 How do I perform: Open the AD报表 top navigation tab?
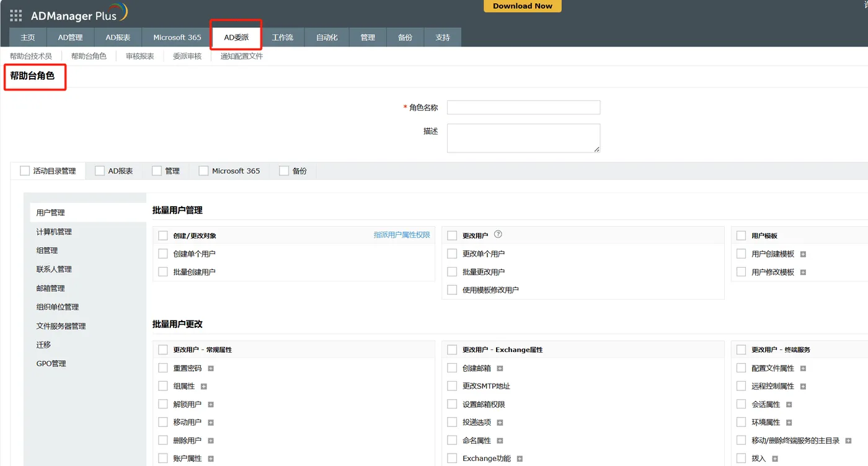pos(118,37)
